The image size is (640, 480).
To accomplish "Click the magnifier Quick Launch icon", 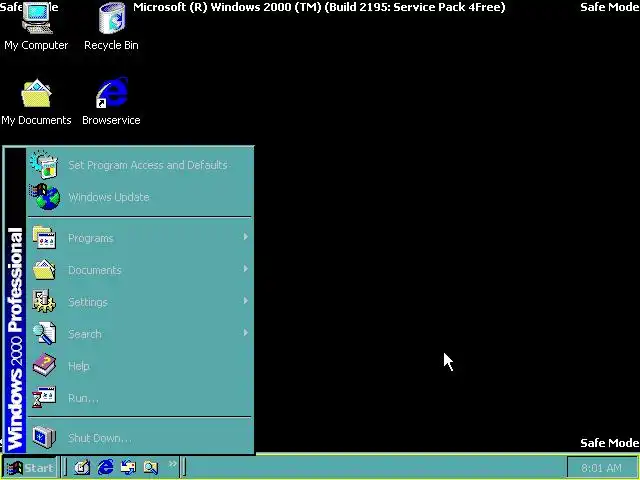I will point(151,467).
